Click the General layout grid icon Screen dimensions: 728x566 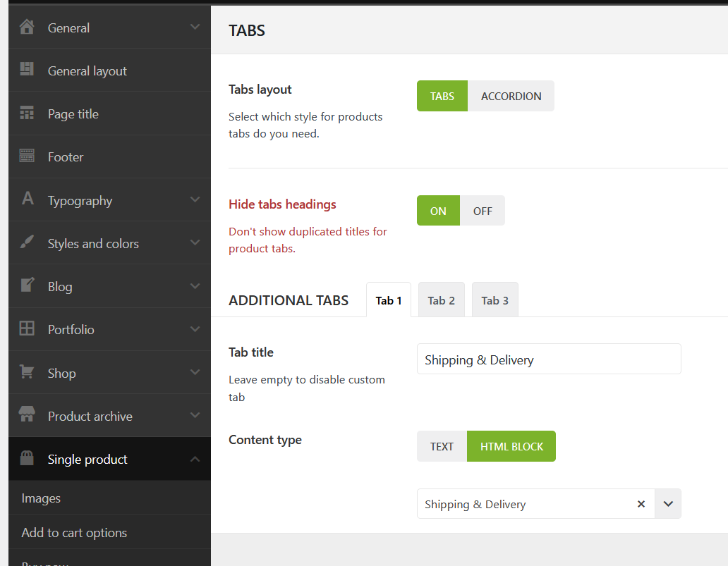[27, 70]
